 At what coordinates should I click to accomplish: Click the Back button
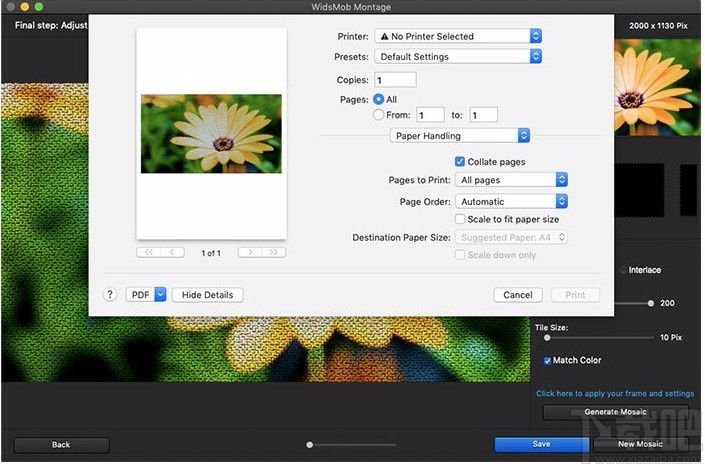click(61, 445)
